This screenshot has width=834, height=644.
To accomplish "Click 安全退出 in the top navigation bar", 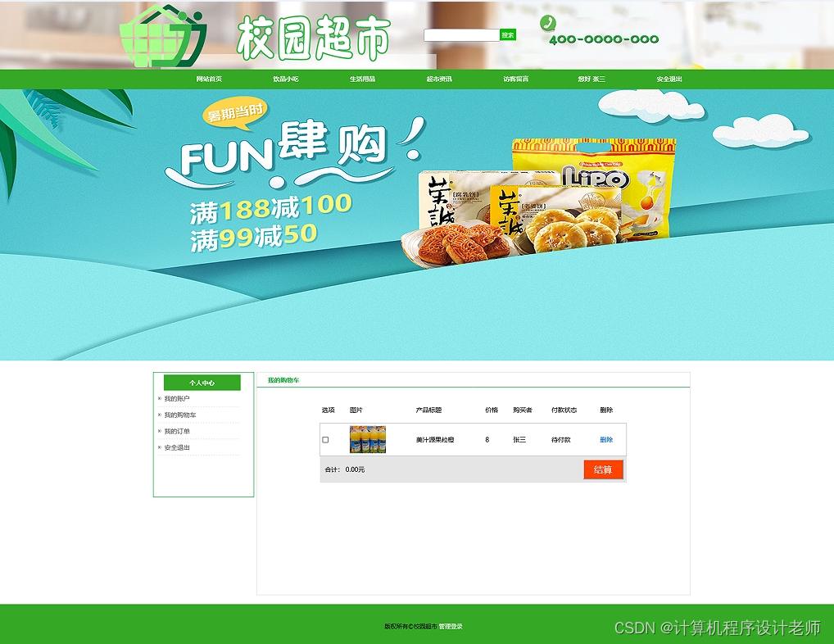I will click(x=669, y=79).
